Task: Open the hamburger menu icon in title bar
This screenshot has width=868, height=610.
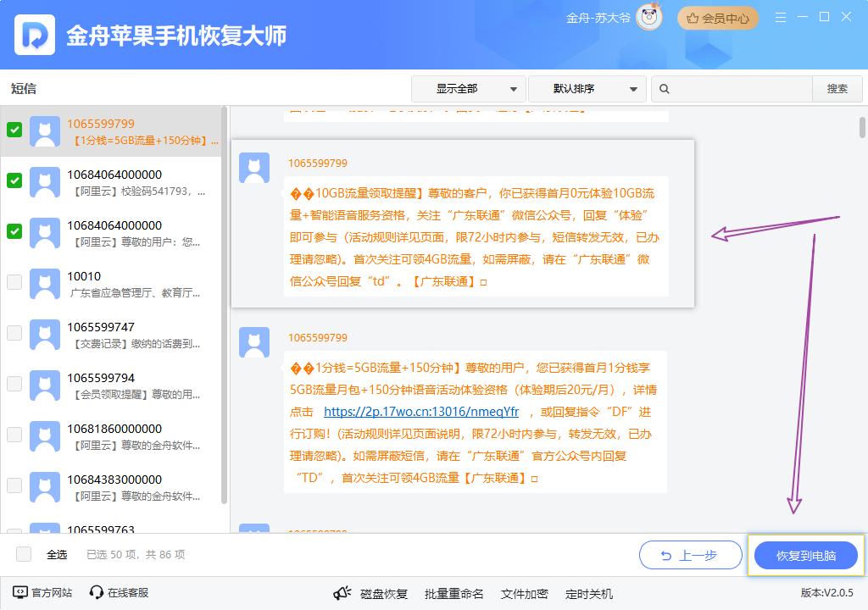Action: tap(781, 18)
